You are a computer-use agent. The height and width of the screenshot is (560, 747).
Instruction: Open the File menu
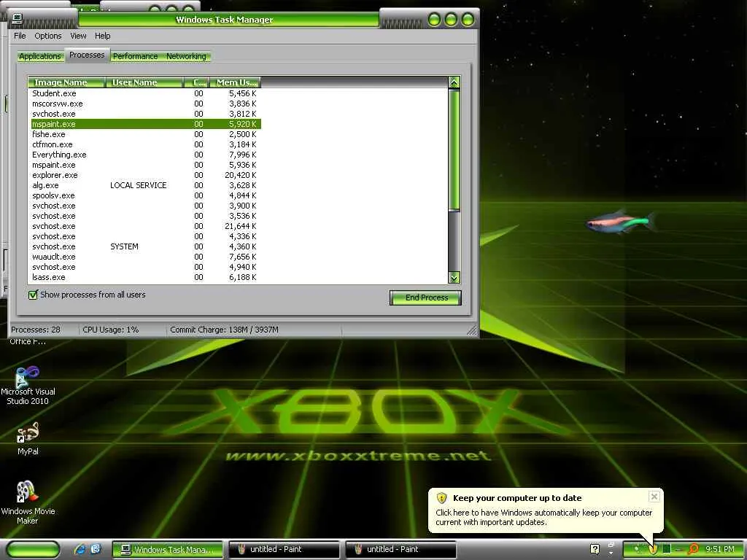[20, 36]
